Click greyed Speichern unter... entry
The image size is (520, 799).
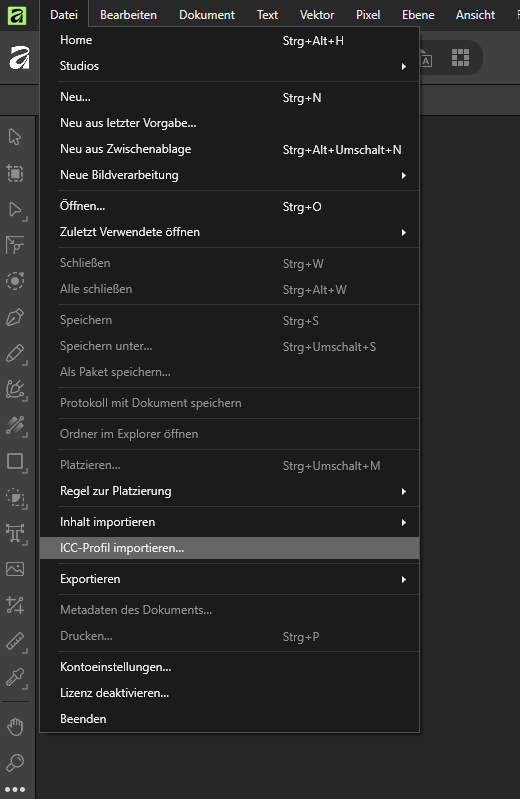coord(229,347)
